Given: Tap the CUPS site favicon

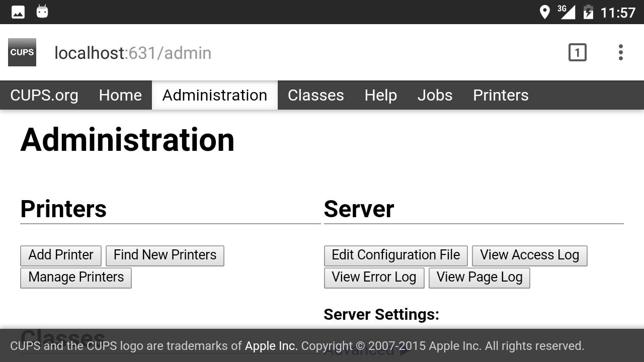Looking at the screenshot, I should [x=22, y=52].
